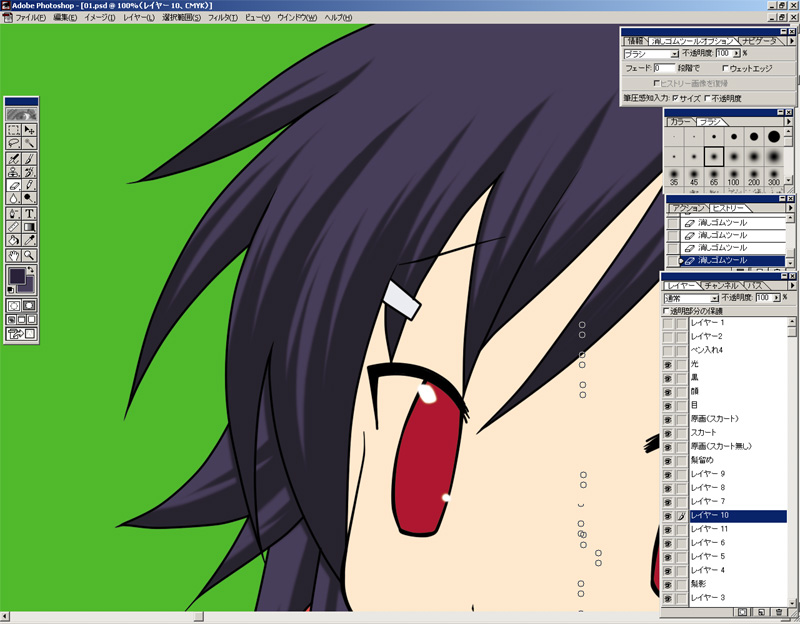Click the new layer icon in layers palette

pos(761,612)
